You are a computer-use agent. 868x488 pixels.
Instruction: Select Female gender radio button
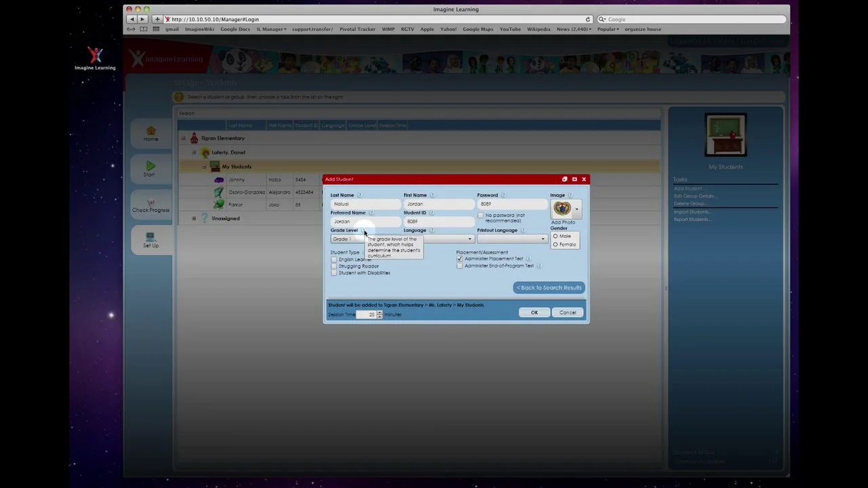(x=555, y=244)
